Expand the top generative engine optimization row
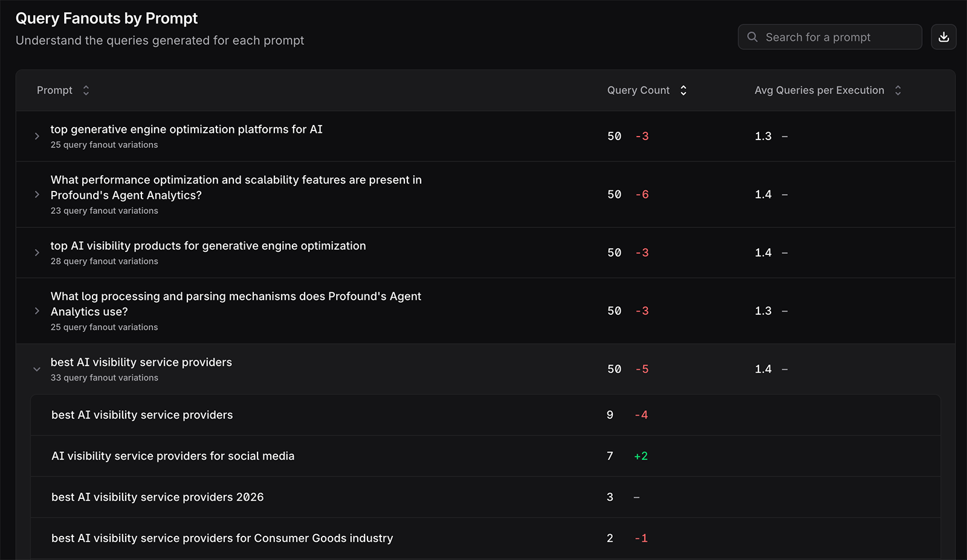This screenshot has height=560, width=967. (x=37, y=136)
